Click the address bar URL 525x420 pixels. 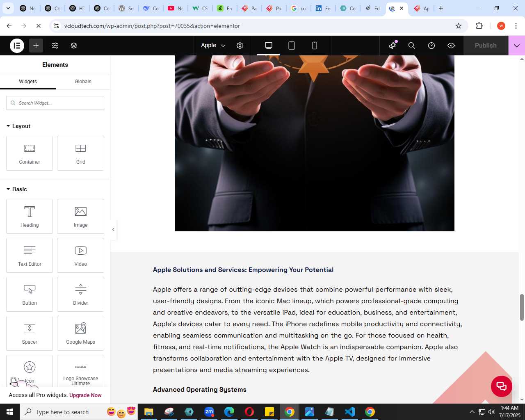tap(152, 26)
